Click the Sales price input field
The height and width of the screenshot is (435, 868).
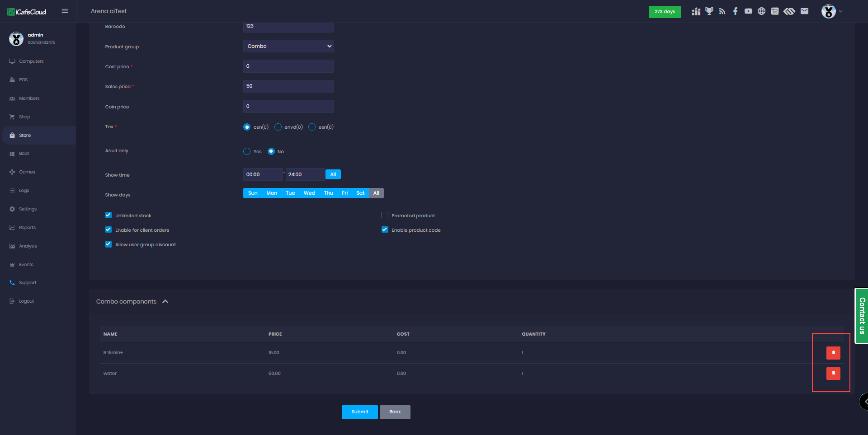click(288, 86)
